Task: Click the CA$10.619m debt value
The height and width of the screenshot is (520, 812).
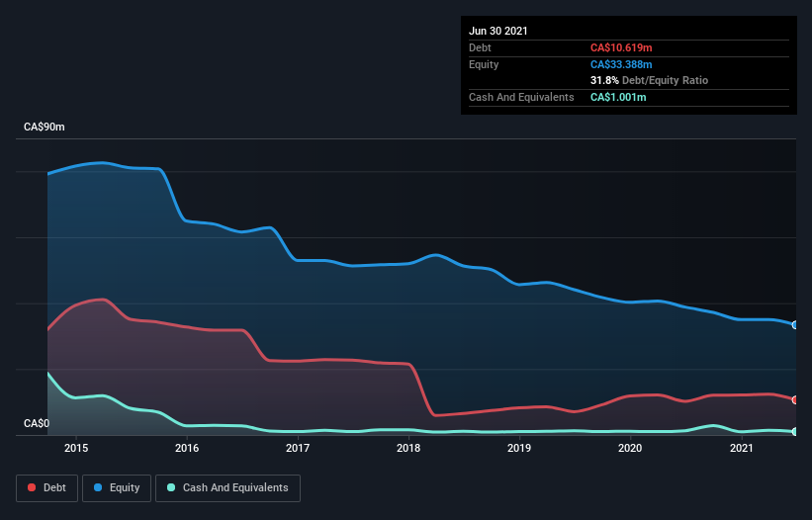Action: pos(621,47)
